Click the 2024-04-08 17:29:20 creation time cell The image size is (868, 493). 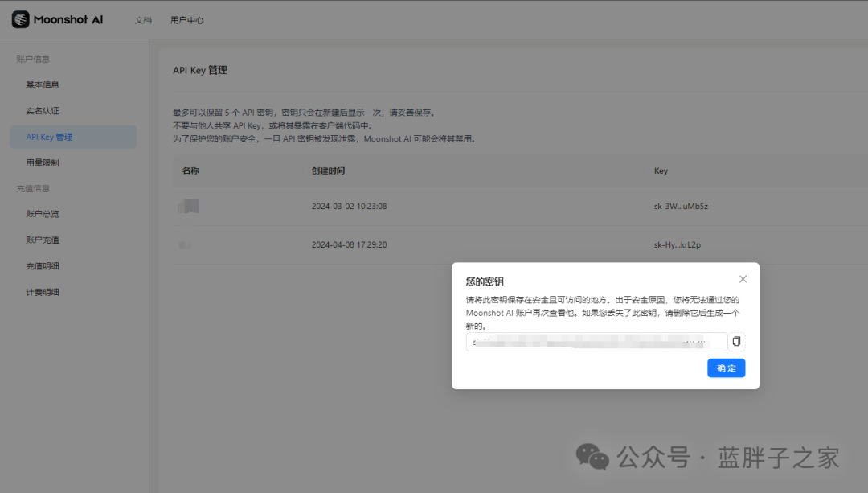(x=350, y=244)
